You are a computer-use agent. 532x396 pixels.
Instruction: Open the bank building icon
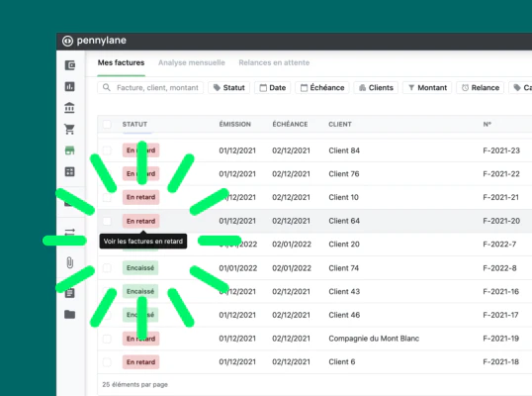(69, 108)
